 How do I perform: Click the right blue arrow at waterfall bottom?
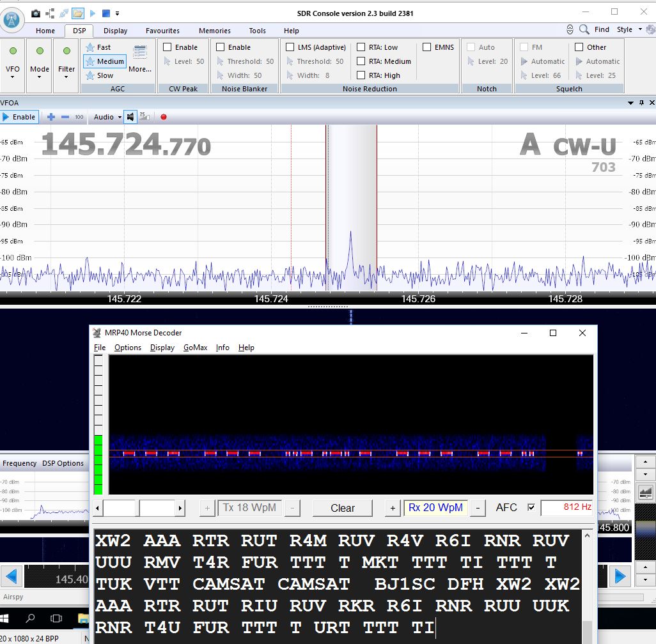click(x=620, y=576)
